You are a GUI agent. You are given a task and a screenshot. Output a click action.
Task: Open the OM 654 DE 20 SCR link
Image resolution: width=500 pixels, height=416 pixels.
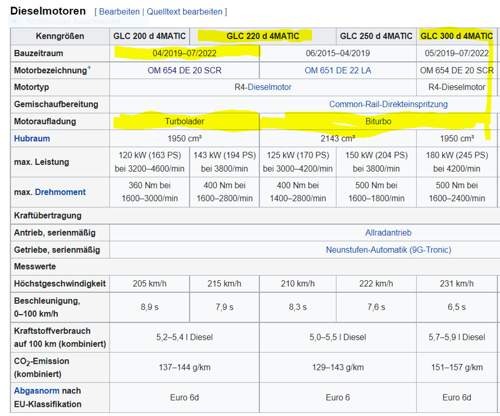point(184,70)
